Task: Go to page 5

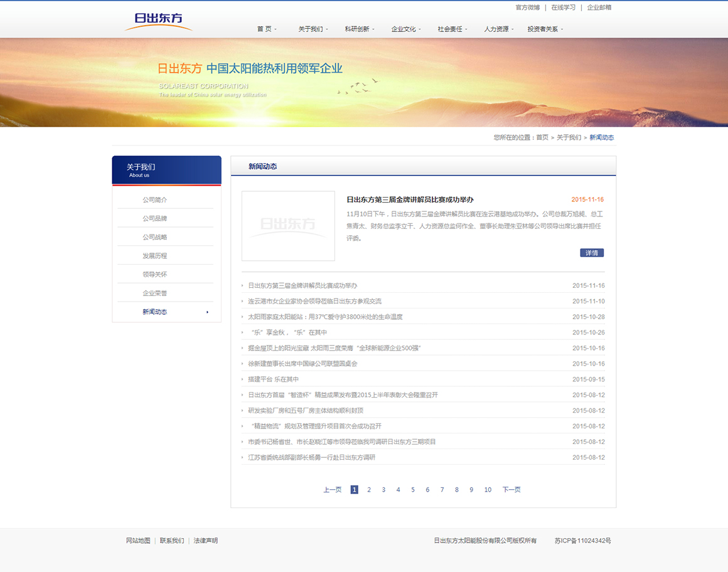Action: click(413, 489)
